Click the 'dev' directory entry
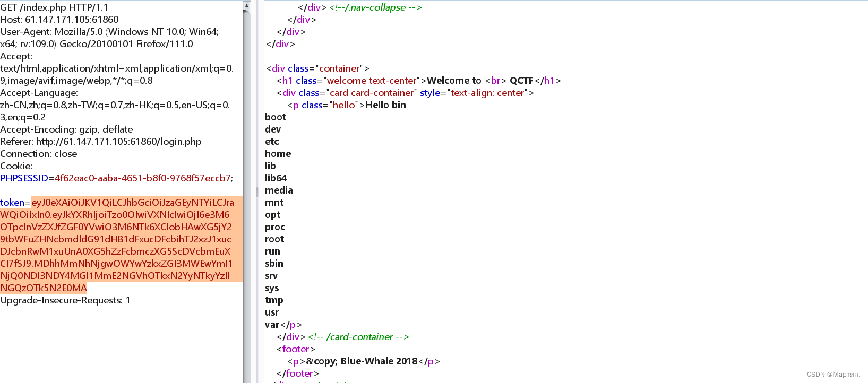Image resolution: width=868 pixels, height=383 pixels. (273, 129)
